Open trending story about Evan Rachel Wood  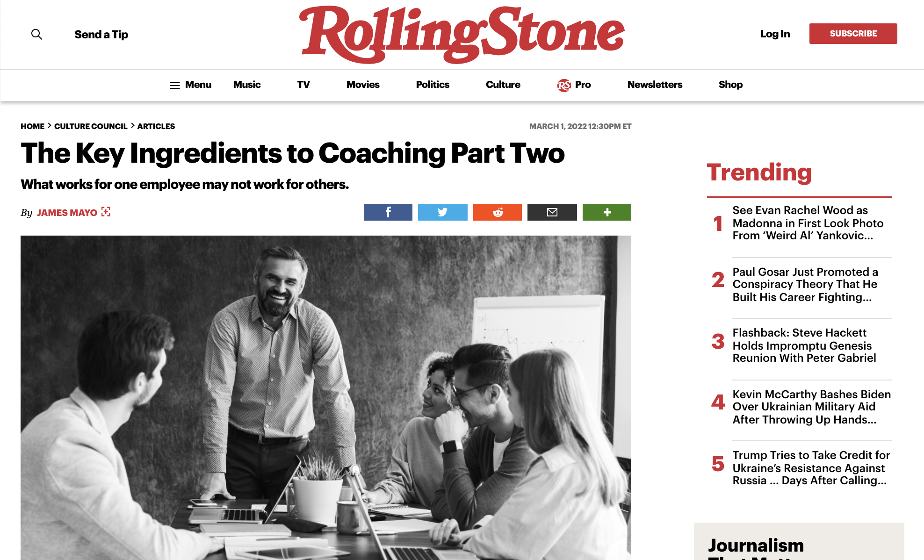pyautogui.click(x=808, y=223)
